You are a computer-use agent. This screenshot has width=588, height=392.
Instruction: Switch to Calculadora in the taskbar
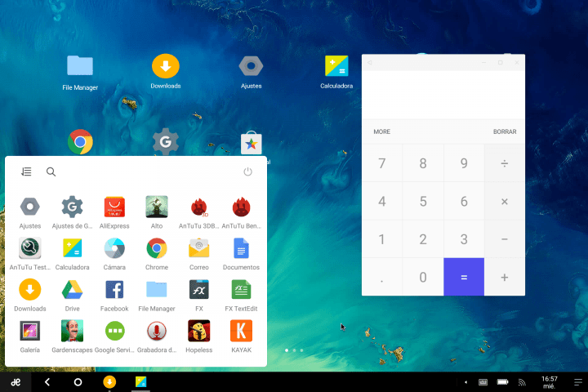tap(141, 382)
